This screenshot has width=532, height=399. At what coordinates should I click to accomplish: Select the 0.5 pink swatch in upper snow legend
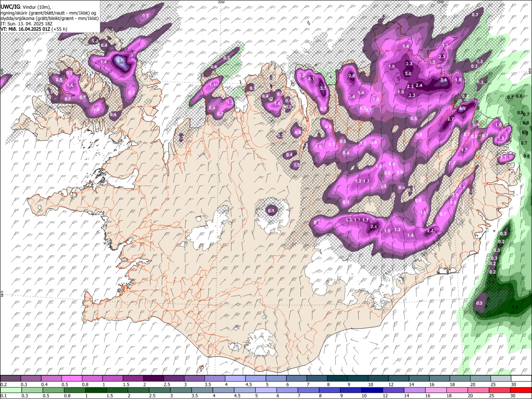(x=72, y=378)
